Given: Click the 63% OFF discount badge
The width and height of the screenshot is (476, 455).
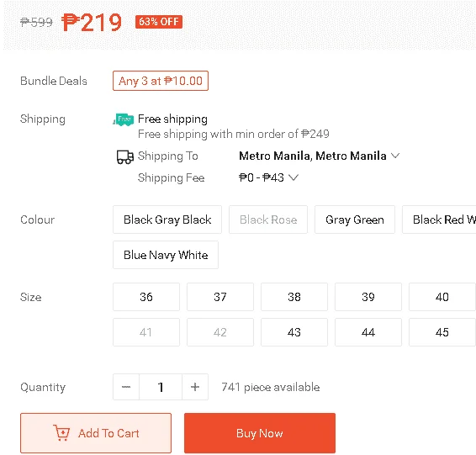Looking at the screenshot, I should pyautogui.click(x=159, y=22).
